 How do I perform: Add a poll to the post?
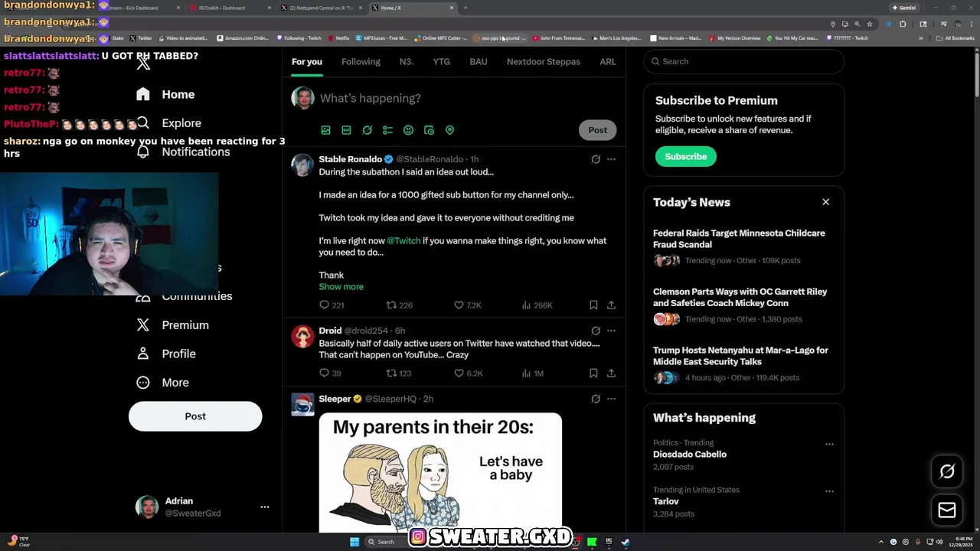pyautogui.click(x=387, y=130)
